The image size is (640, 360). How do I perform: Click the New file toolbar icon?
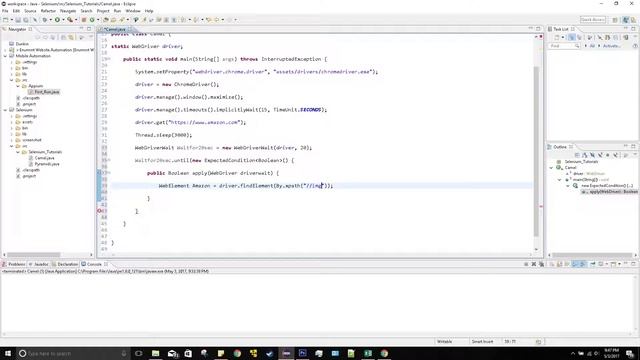tap(6, 20)
